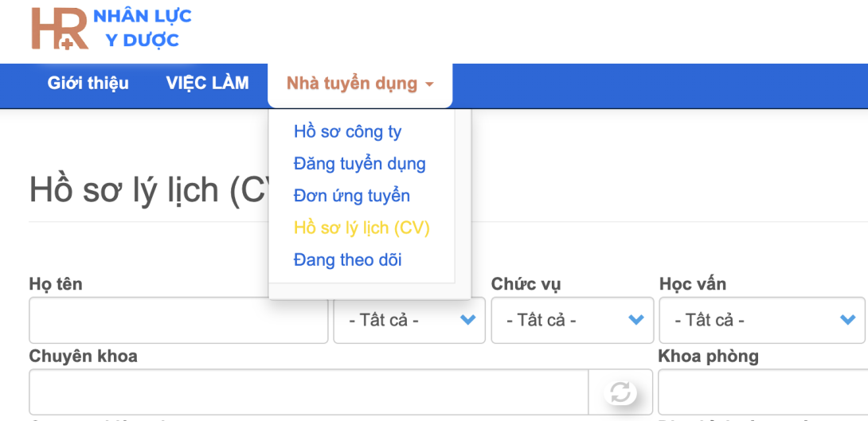Choose Đăng tuyển dụng in the dropdown
This screenshot has height=421, width=868.
pyautogui.click(x=359, y=164)
